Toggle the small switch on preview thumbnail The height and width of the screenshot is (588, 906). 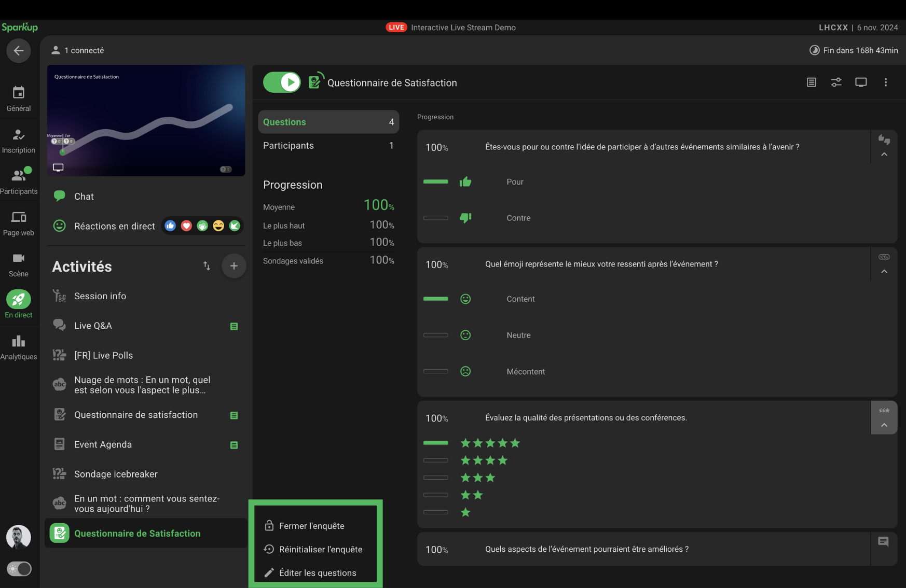coord(226,170)
